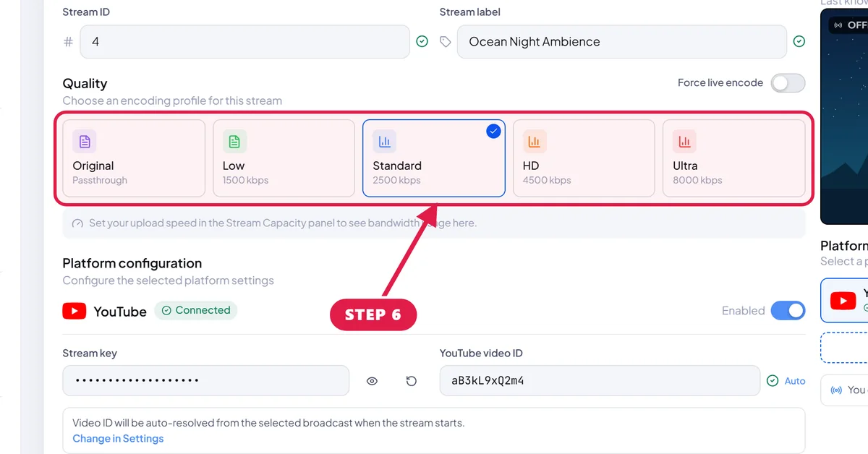Click the orange HD bar-chart icon

point(535,142)
